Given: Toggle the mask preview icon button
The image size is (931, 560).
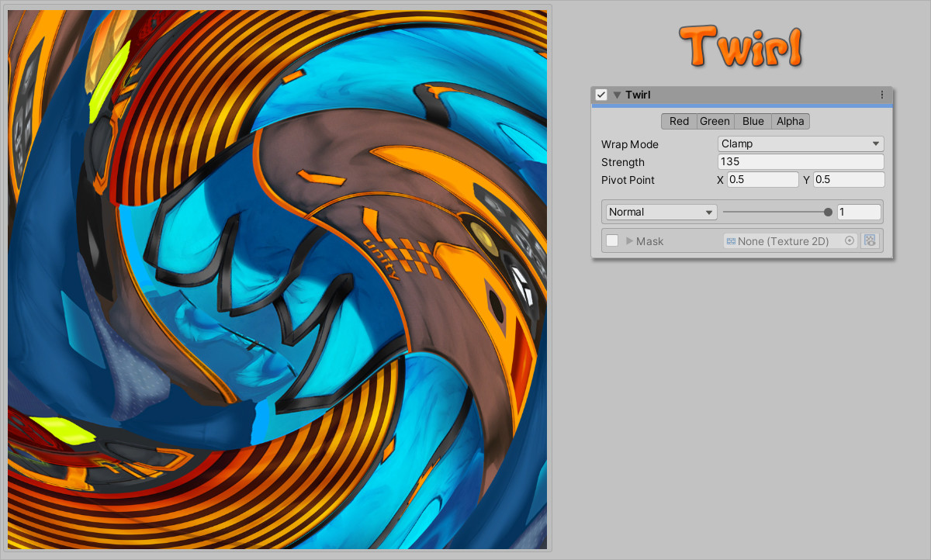Looking at the screenshot, I should click(870, 241).
